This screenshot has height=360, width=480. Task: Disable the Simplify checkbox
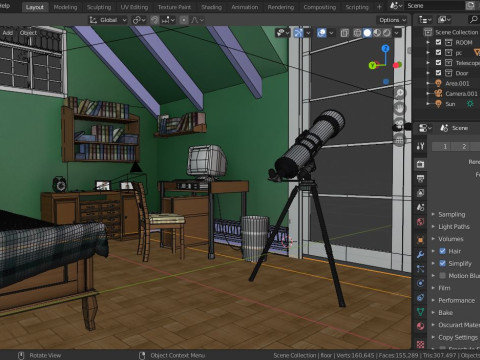coord(442,263)
